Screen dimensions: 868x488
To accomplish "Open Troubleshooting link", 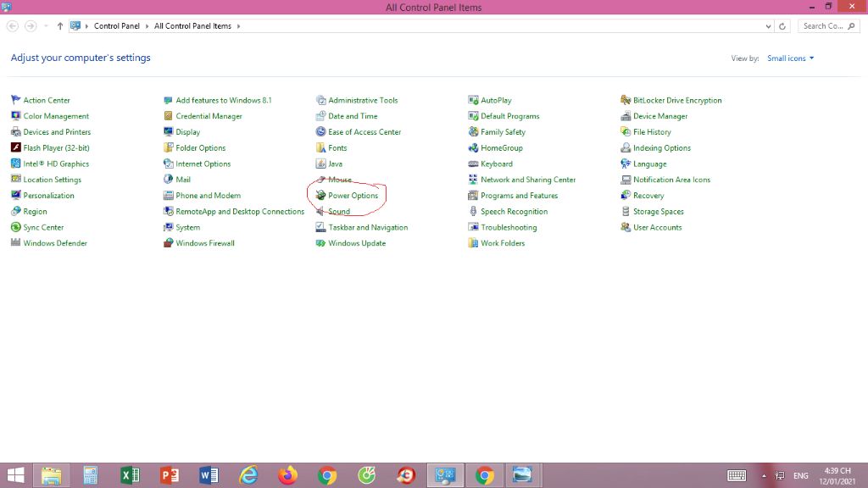I will coord(509,227).
